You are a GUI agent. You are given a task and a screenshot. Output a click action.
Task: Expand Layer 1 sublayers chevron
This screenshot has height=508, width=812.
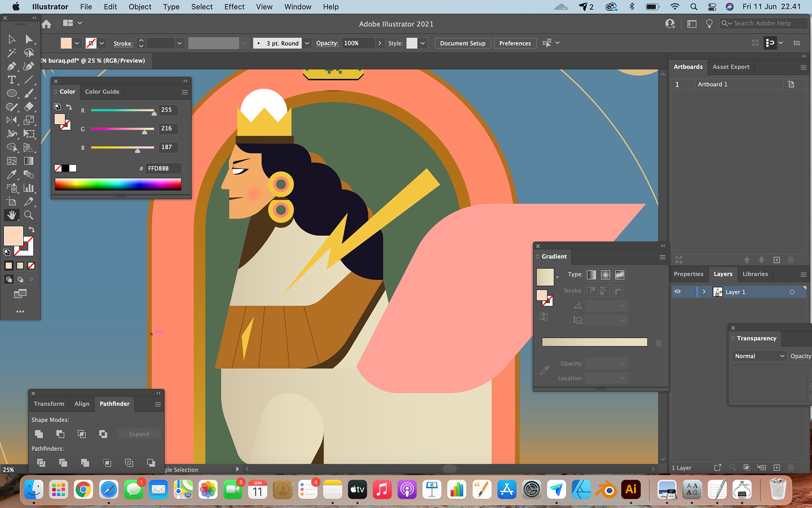704,292
